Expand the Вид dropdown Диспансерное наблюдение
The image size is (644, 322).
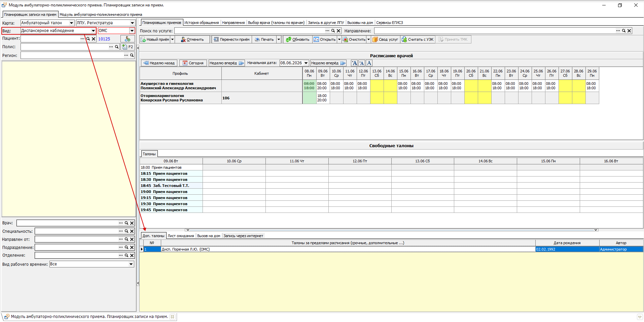click(x=93, y=31)
